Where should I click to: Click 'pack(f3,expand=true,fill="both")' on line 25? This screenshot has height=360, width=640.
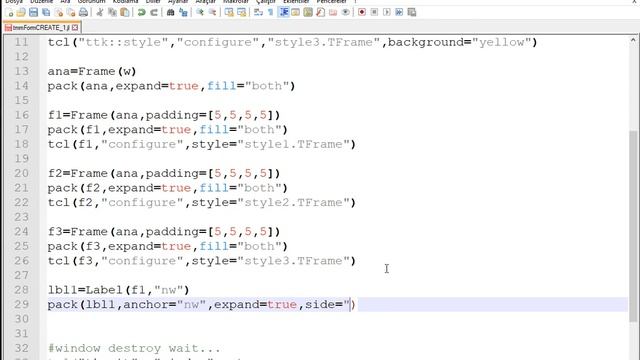(x=167, y=247)
